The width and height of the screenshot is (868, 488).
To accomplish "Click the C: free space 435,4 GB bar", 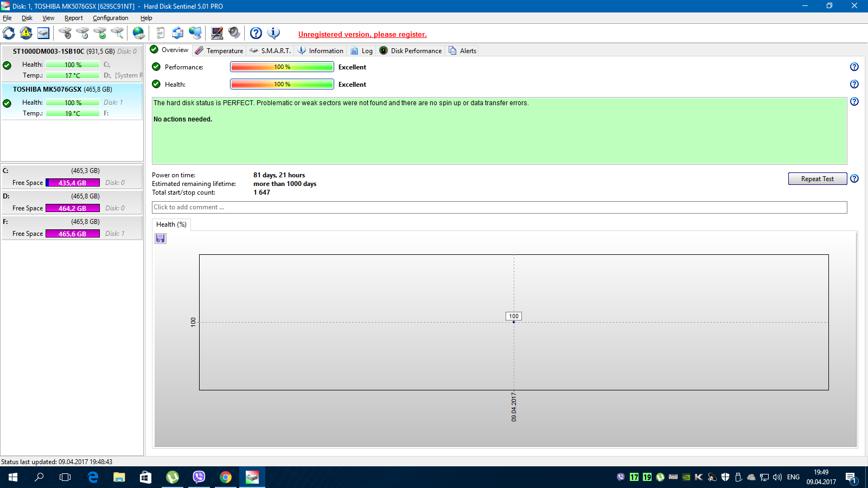I will tap(73, 183).
